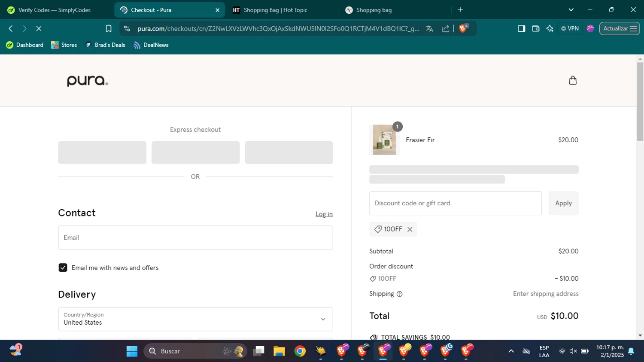Click the page vertical scrollbar

point(640,102)
